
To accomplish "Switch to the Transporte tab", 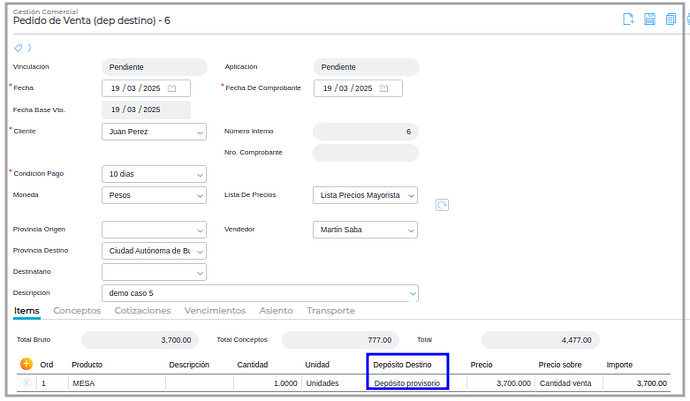I will pyautogui.click(x=331, y=311).
